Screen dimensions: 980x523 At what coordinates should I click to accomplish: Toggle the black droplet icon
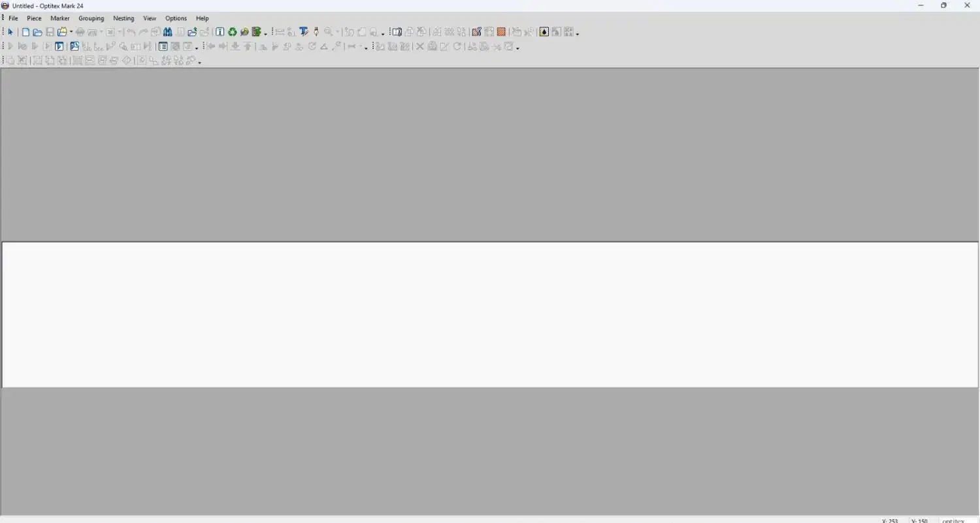tap(544, 32)
